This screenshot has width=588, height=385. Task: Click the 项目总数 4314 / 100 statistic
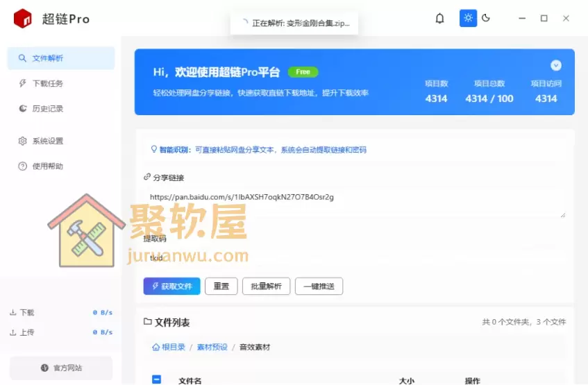[489, 92]
